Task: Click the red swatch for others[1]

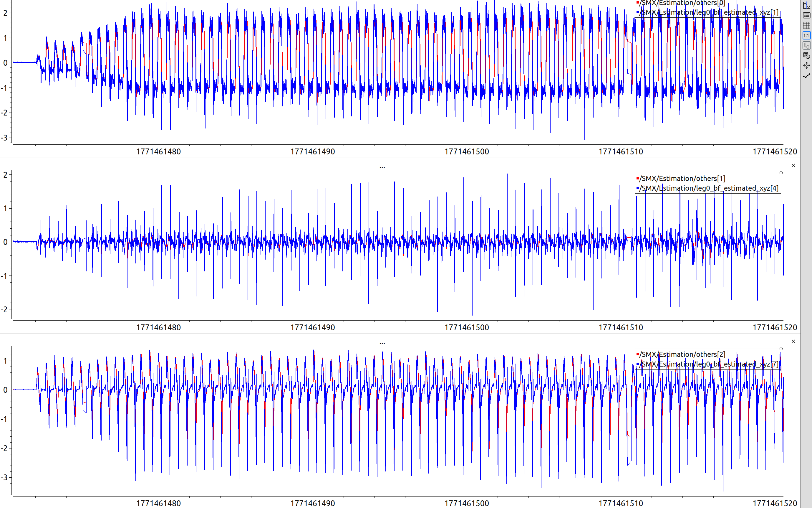Action: tap(637, 178)
